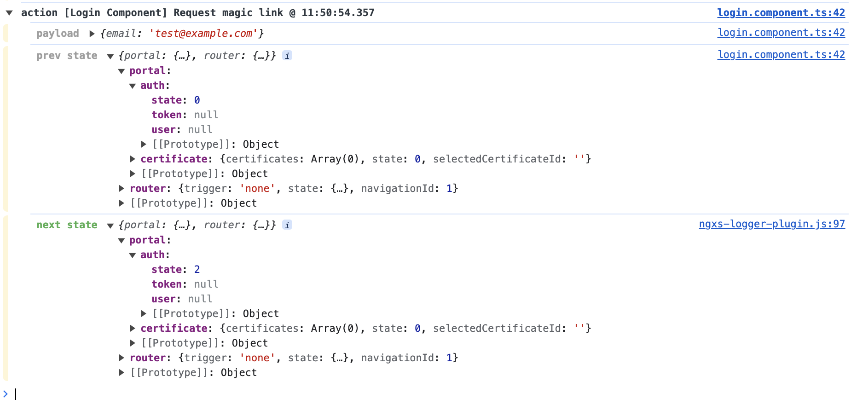The height and width of the screenshot is (405, 868).
Task: Collapse the auth node under next state
Action: pyautogui.click(x=133, y=255)
